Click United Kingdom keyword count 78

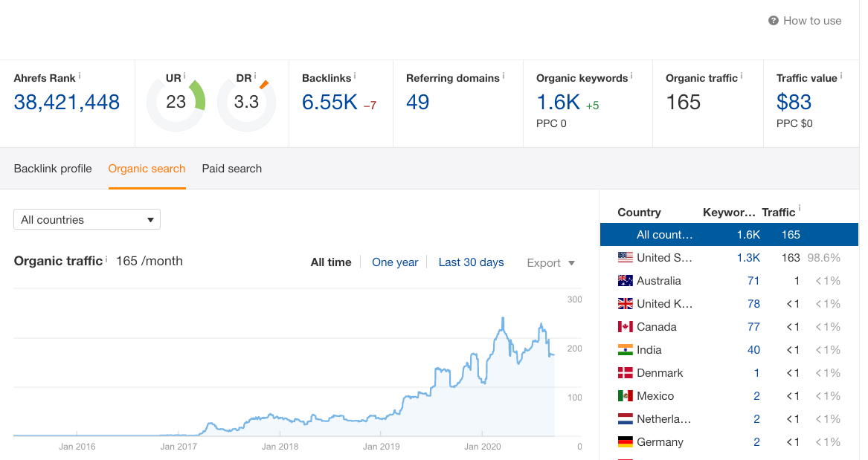point(753,304)
